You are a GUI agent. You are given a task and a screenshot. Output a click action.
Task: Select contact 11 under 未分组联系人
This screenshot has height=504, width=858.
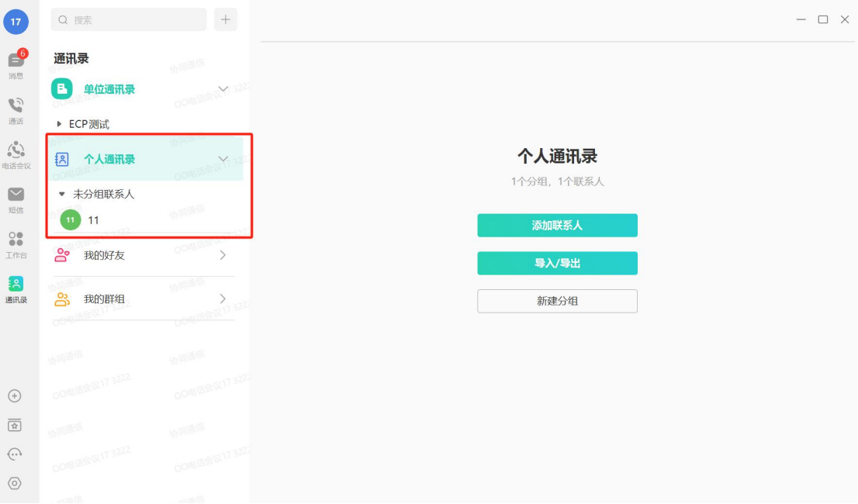point(93,219)
